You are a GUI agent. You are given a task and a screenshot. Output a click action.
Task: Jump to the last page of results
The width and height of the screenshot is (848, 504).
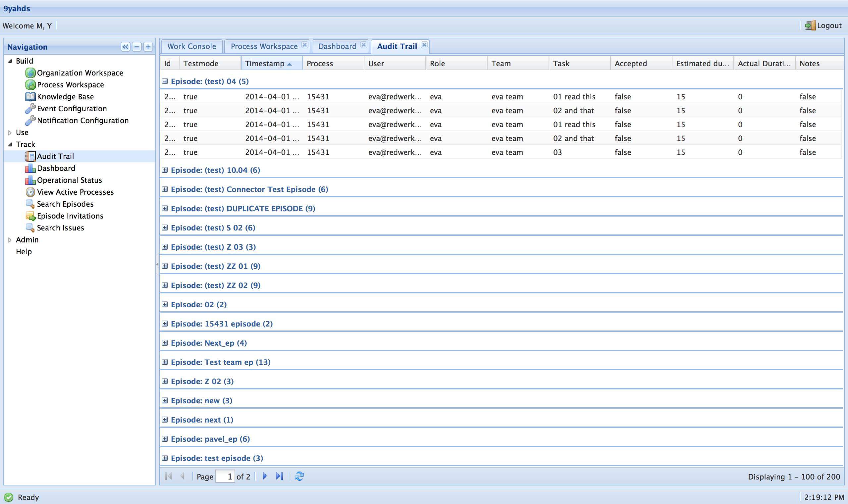coord(279,476)
